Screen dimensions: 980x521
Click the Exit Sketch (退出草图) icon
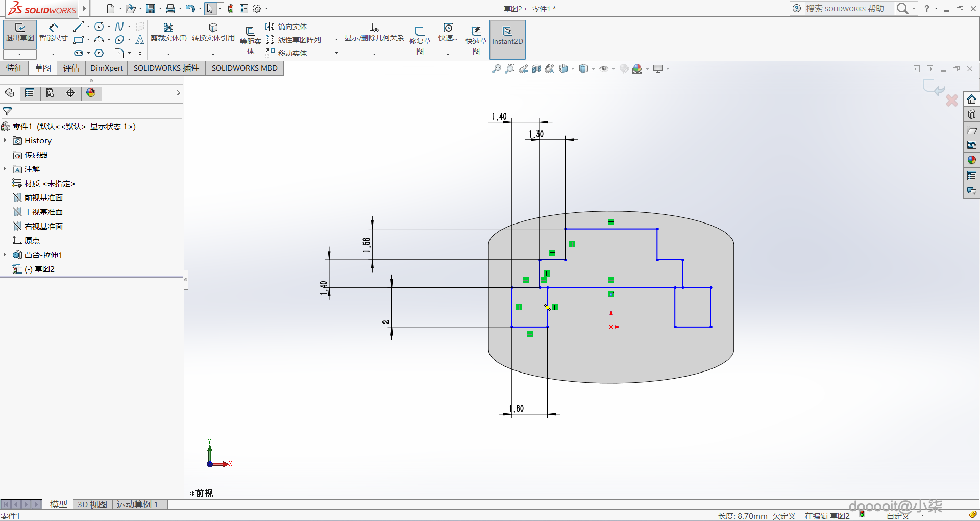20,28
